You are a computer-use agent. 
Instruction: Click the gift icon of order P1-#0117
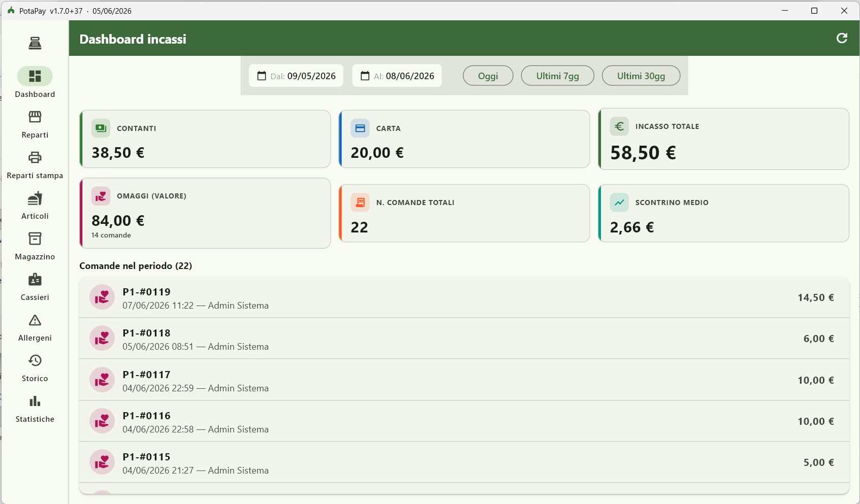point(102,380)
